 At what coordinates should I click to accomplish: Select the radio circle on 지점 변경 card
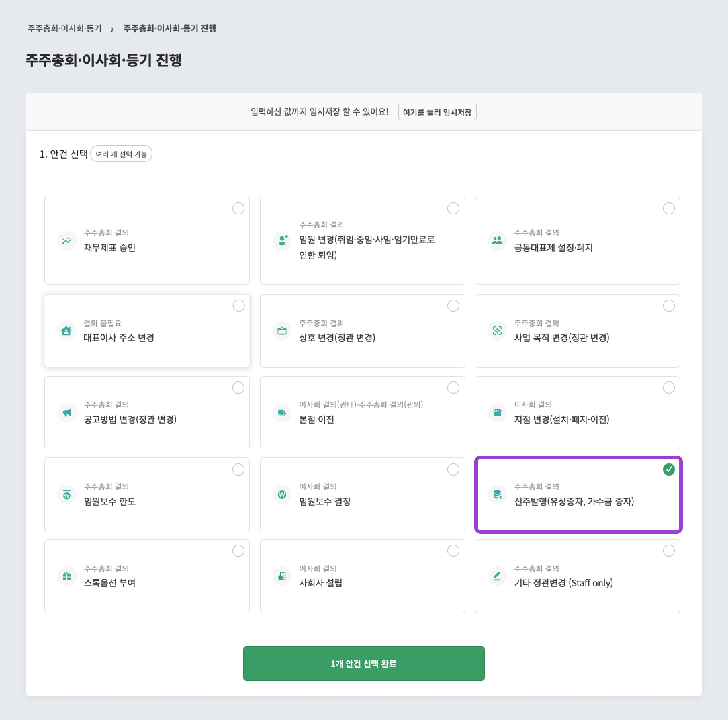tap(669, 387)
